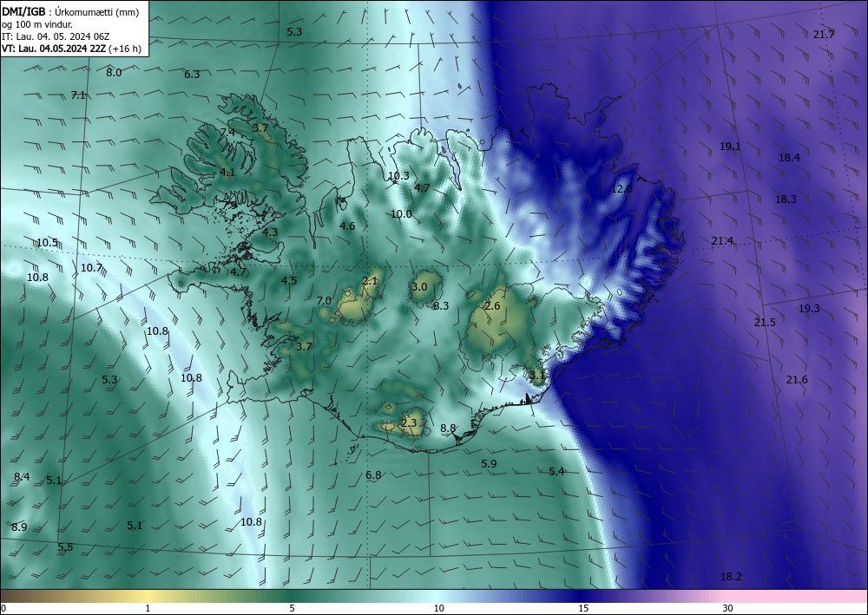Image resolution: width=868 pixels, height=615 pixels.
Task: Click the 5.4 value on the map
Action: (557, 472)
